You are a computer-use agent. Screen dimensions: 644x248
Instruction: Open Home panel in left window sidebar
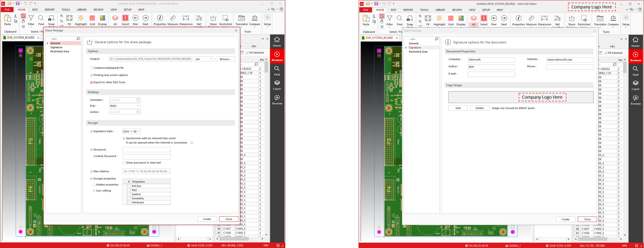pos(277,42)
